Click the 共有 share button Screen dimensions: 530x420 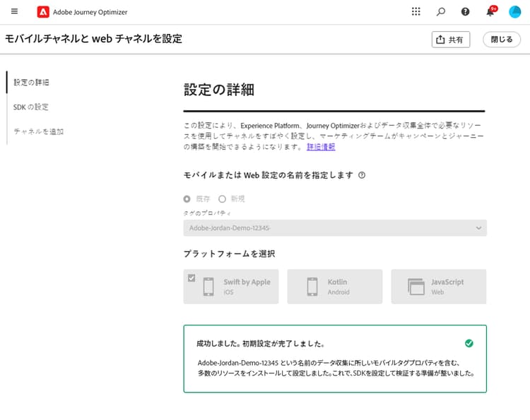pyautogui.click(x=451, y=40)
